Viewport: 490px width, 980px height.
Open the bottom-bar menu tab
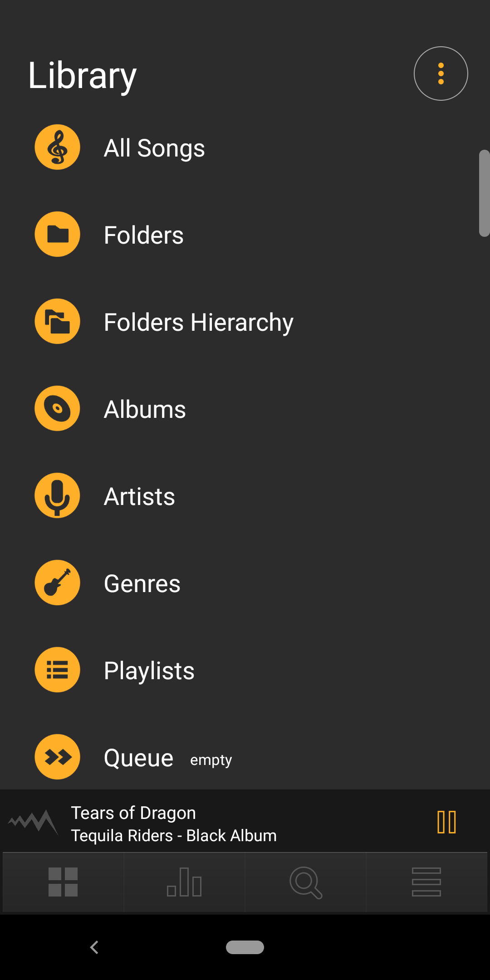coord(426,882)
